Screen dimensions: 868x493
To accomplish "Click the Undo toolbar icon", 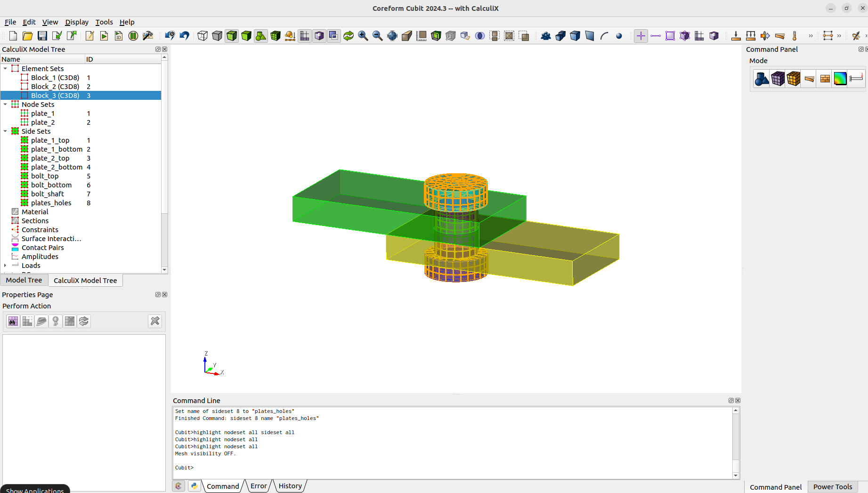I will tap(184, 35).
